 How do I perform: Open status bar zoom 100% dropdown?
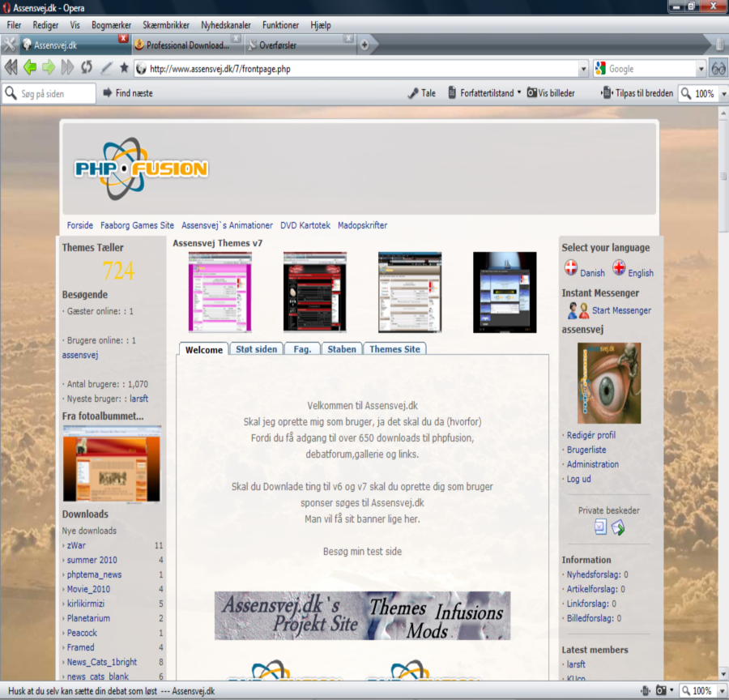coord(722,691)
